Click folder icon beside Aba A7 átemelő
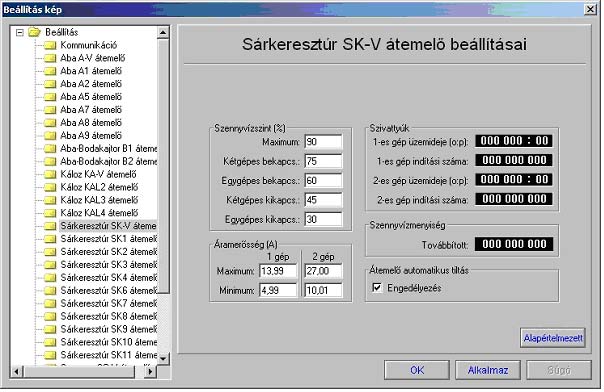Viewport: 604px width, 392px height. (50, 110)
